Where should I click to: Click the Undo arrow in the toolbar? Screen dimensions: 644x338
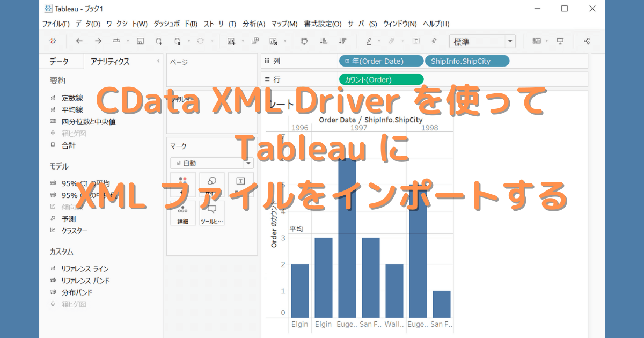79,41
